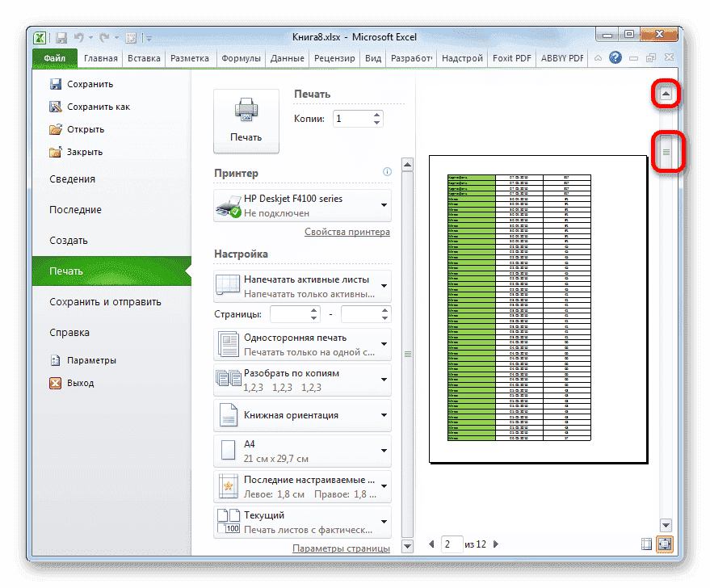Click the Save icon in the quick access toolbar

pyautogui.click(x=61, y=37)
